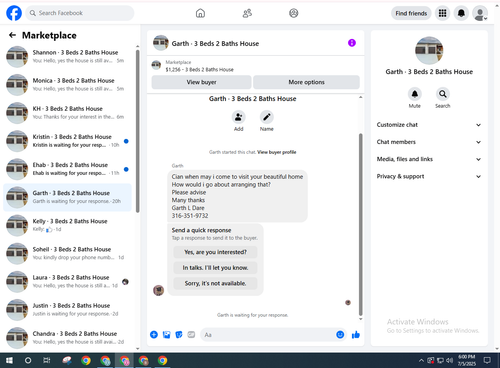The height and width of the screenshot is (368, 500).
Task: Expand Customize chat section
Action: click(x=429, y=125)
